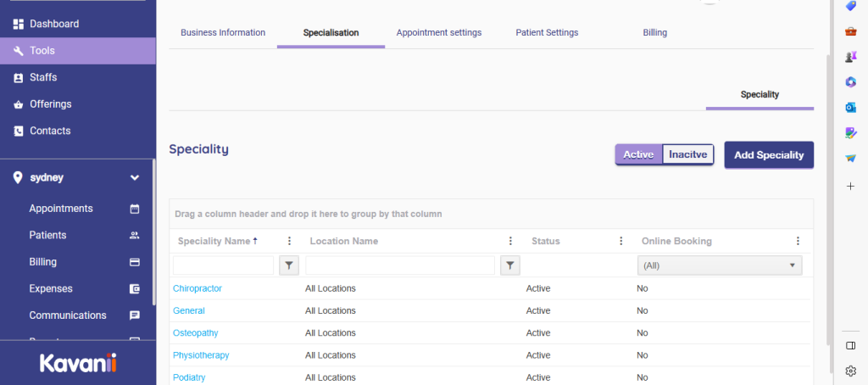Viewport: 868px width, 385px height.
Task: Go to the Business Information tab
Action: tap(223, 32)
